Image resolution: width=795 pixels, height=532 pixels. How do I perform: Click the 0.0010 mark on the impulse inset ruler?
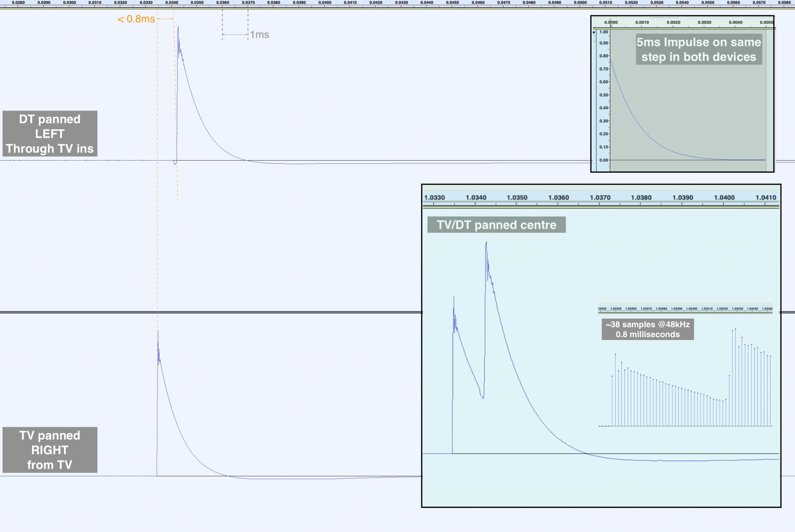[642, 22]
